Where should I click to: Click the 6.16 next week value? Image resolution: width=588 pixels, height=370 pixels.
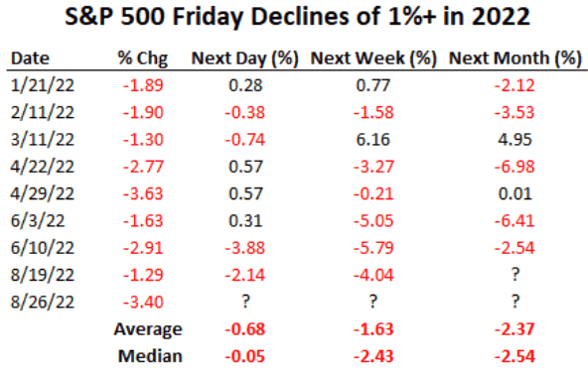pyautogui.click(x=373, y=140)
